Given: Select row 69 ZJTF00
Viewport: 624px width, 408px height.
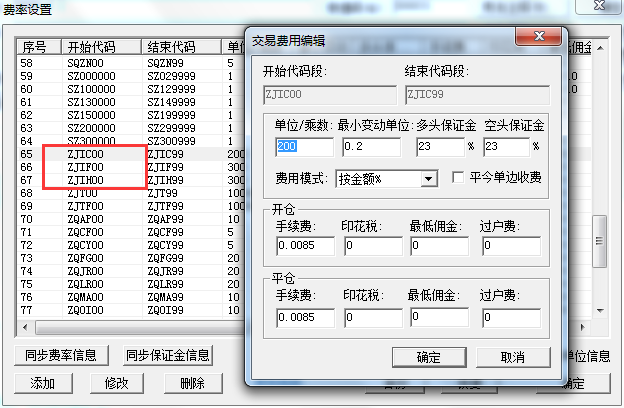Looking at the screenshot, I should pos(130,206).
